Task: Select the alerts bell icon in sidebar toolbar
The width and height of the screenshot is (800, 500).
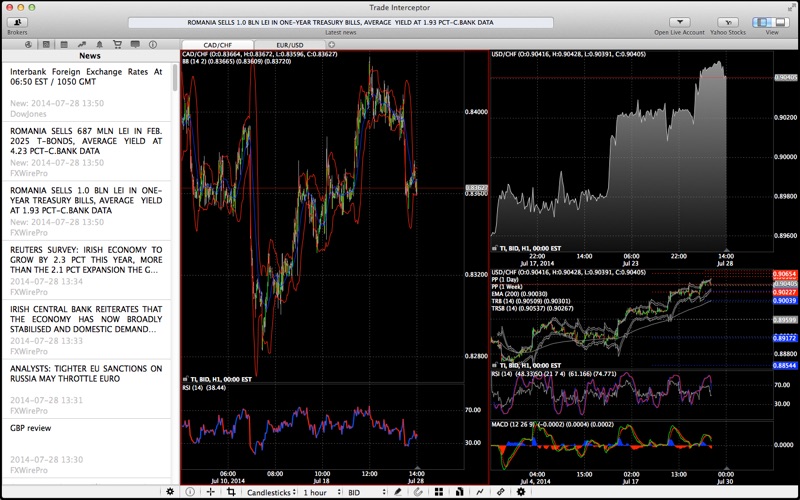Action: click(99, 45)
